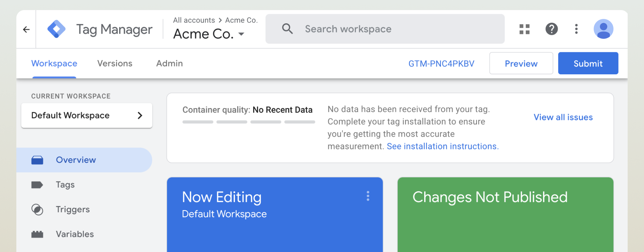This screenshot has height=252, width=644.
Task: Open the Default Workspace selector chevron
Action: click(x=140, y=116)
